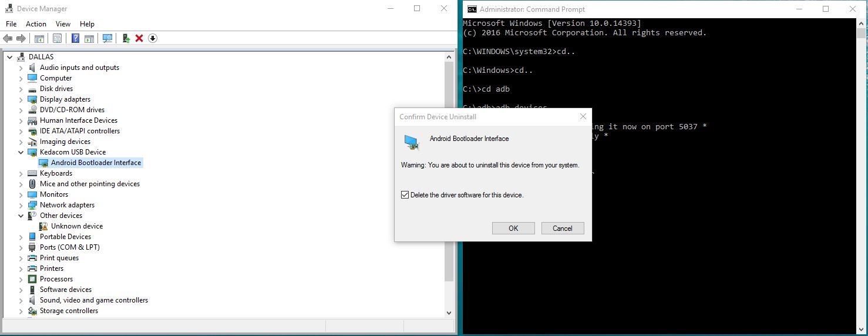
Task: Click the Unknown device warning icon
Action: (43, 226)
